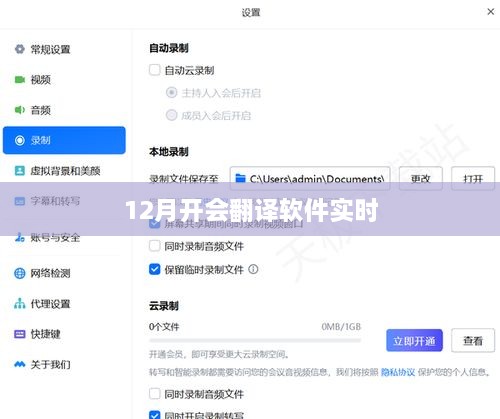Image resolution: width=500 pixels, height=419 pixels.
Task: Uncheck 保留临时录制文件
Action: point(154,269)
